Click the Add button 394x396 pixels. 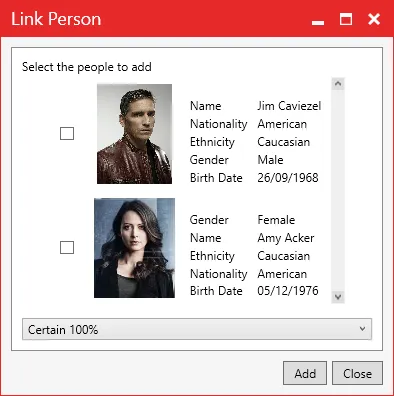pyautogui.click(x=305, y=373)
